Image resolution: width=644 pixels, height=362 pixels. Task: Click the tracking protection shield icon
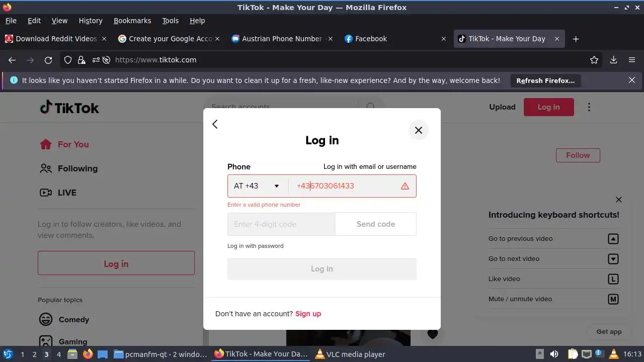pos(68,60)
